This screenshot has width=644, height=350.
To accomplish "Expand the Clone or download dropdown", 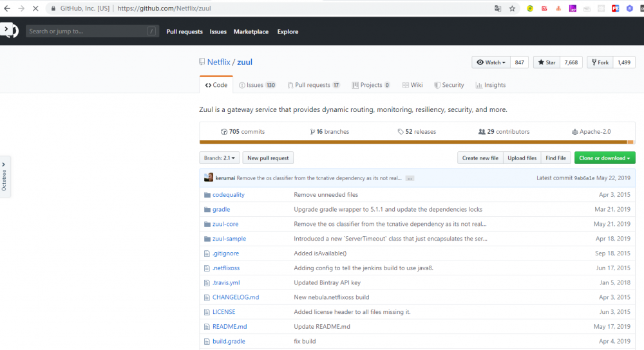I will tap(605, 158).
